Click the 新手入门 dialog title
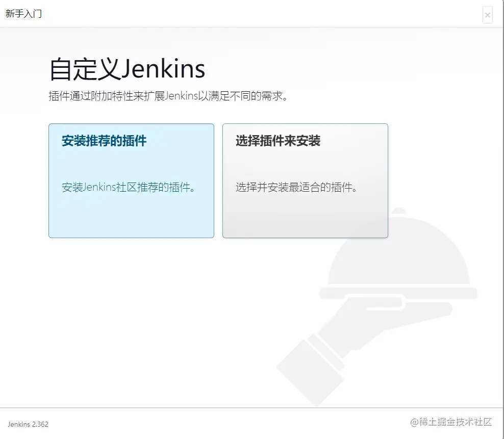Viewport: 504px width, 439px height. pyautogui.click(x=23, y=13)
